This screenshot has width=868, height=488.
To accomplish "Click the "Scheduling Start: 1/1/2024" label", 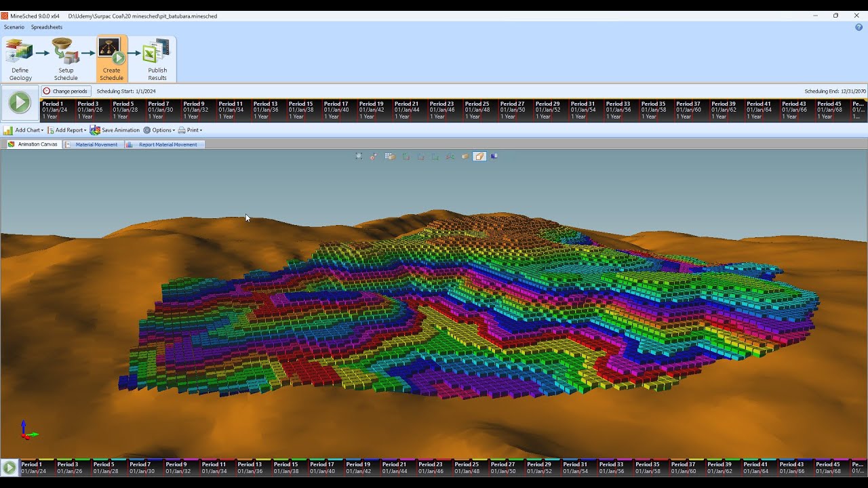I will [126, 91].
